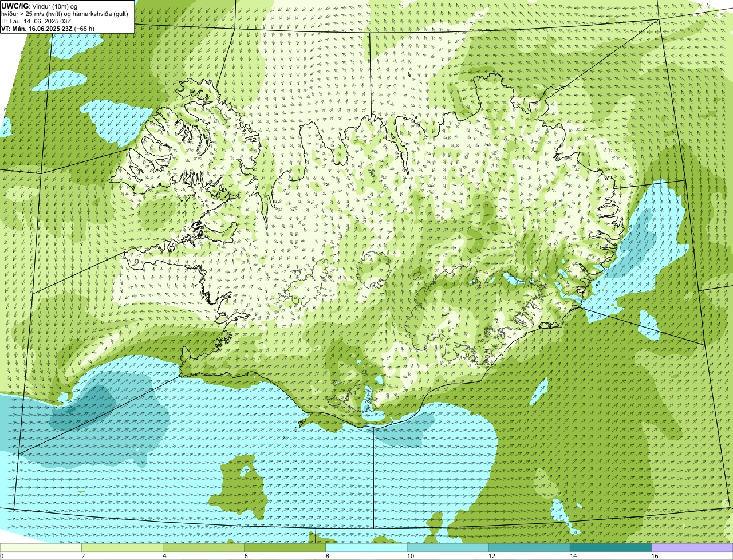
Task: Click the light green 2–4 m/s legend swatch
Action: 122,547
